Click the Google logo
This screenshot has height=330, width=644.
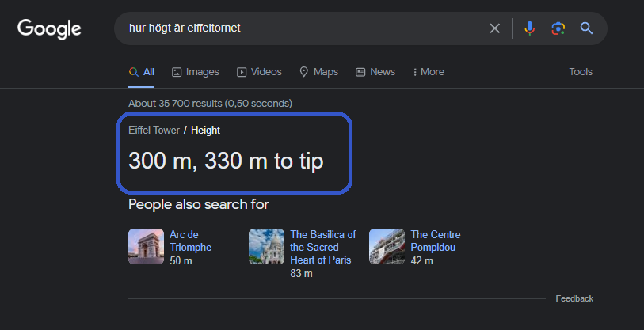[49, 28]
